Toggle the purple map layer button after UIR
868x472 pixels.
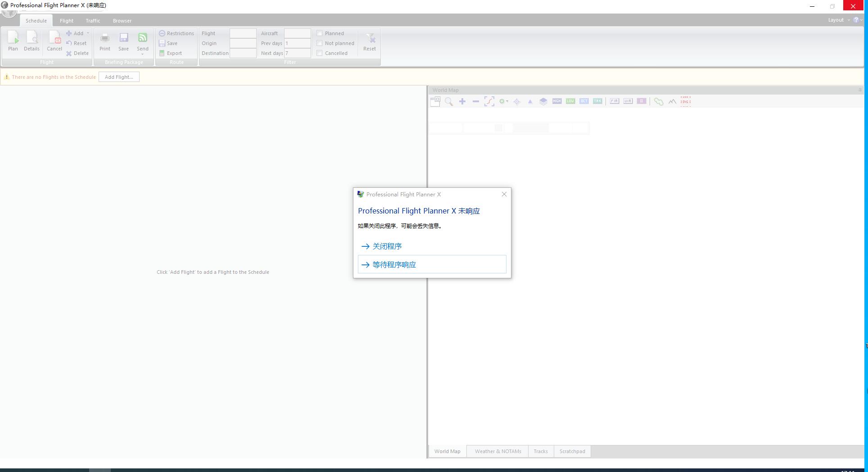642,101
